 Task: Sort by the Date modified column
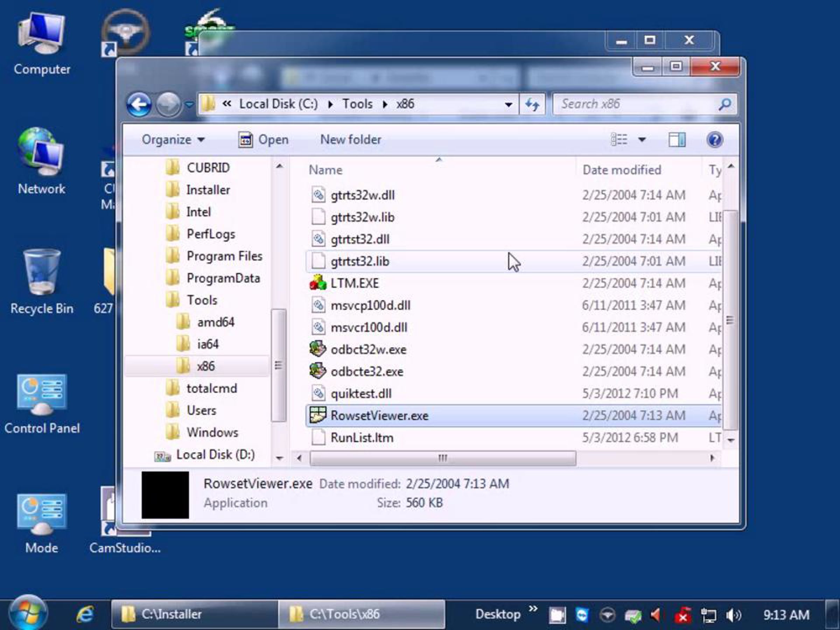[x=622, y=170]
